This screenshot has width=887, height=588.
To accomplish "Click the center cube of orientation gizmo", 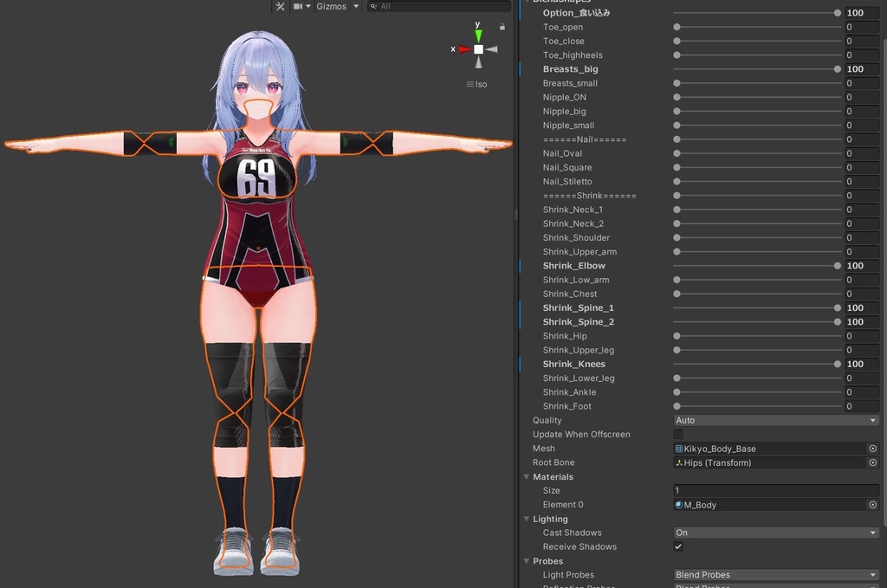I will tap(478, 49).
